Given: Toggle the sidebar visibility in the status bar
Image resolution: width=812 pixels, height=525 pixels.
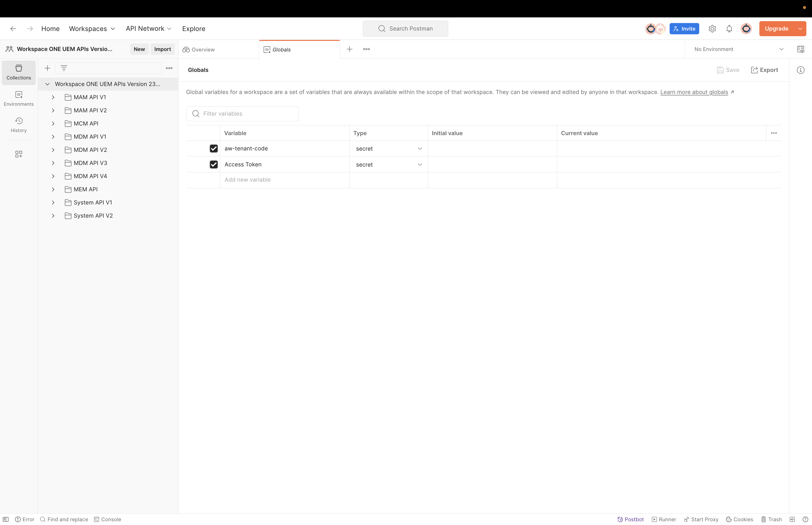Looking at the screenshot, I should pyautogui.click(x=6, y=519).
